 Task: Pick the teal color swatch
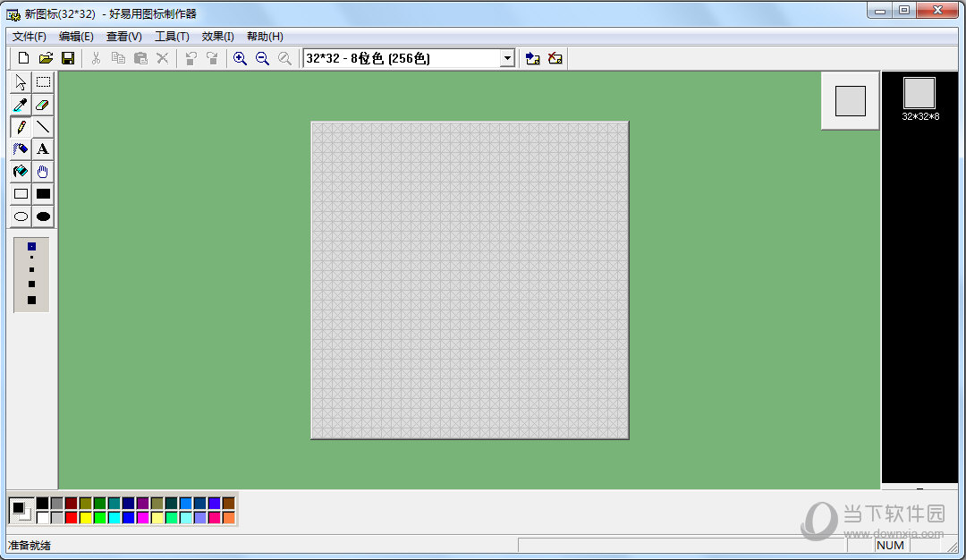pyautogui.click(x=114, y=504)
